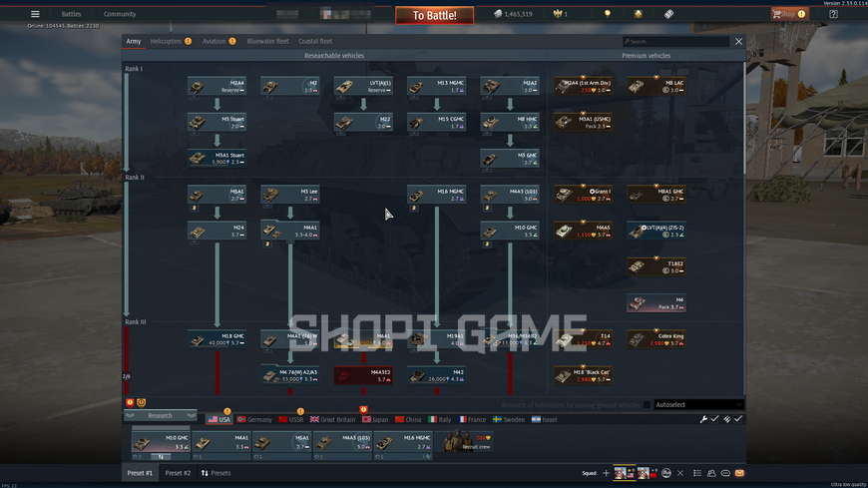Open the Shop cart button
This screenshot has height=488, width=868.
coord(789,14)
